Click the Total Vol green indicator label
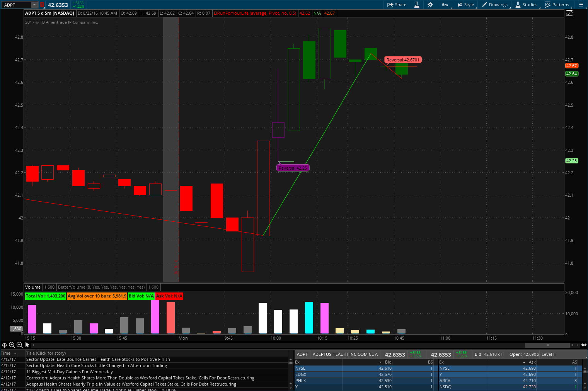Screen dimensions: 588x391 (45, 296)
